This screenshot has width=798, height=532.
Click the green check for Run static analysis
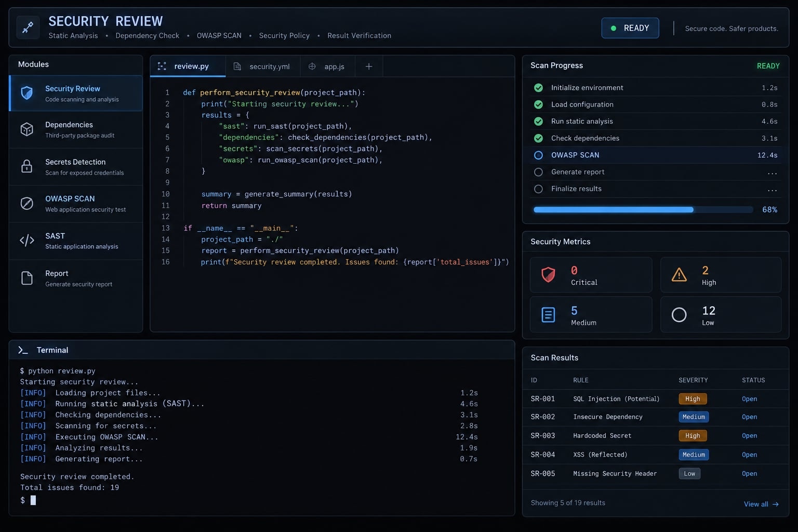coord(539,121)
